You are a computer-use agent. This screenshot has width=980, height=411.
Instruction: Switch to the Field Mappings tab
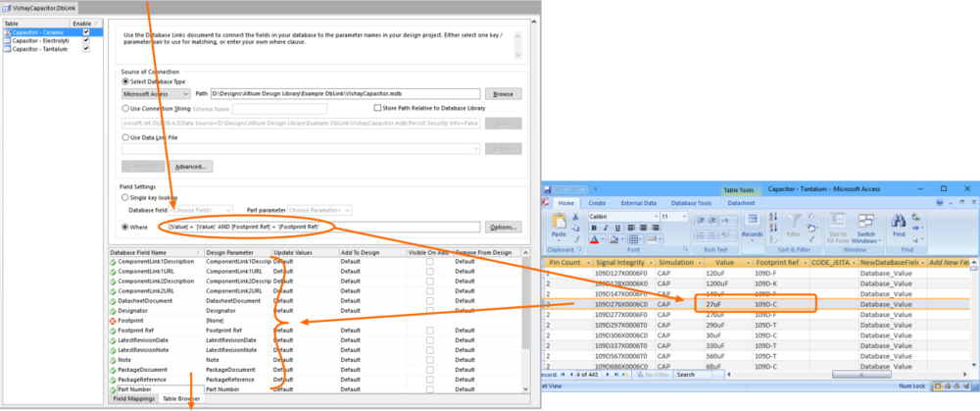coord(133,398)
